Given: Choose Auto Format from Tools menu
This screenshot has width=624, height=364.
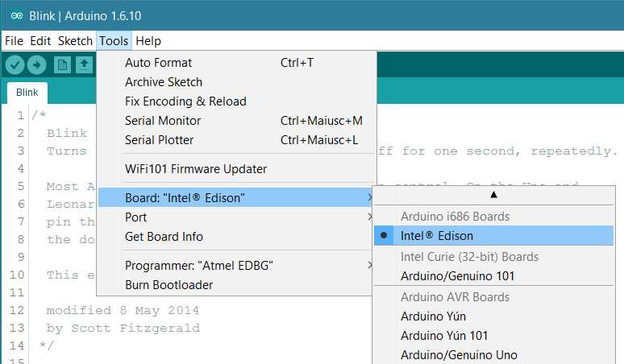Looking at the screenshot, I should click(158, 63).
